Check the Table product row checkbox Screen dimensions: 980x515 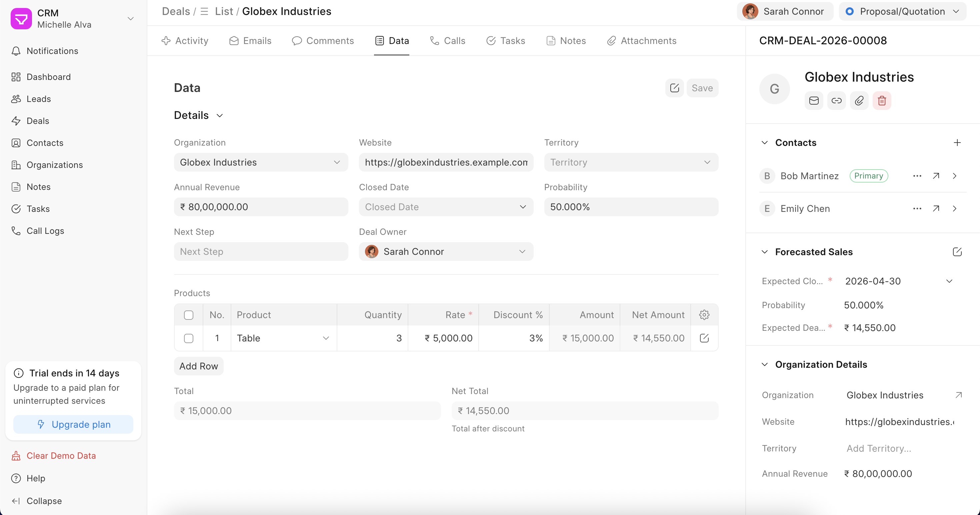[188, 338]
